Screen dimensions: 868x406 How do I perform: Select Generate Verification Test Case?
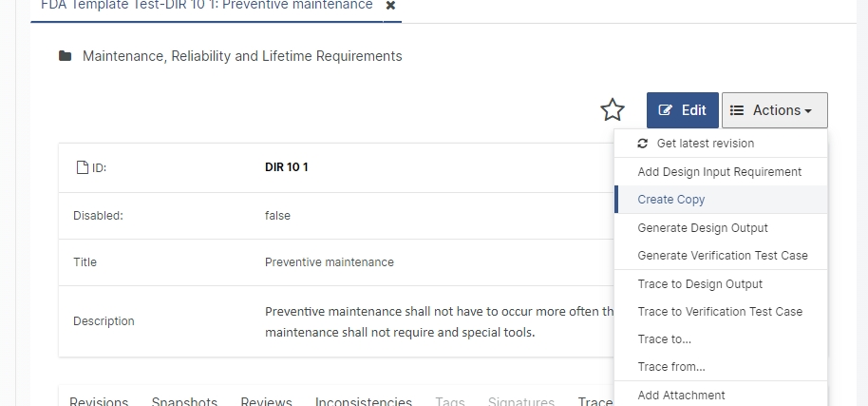[x=723, y=256]
